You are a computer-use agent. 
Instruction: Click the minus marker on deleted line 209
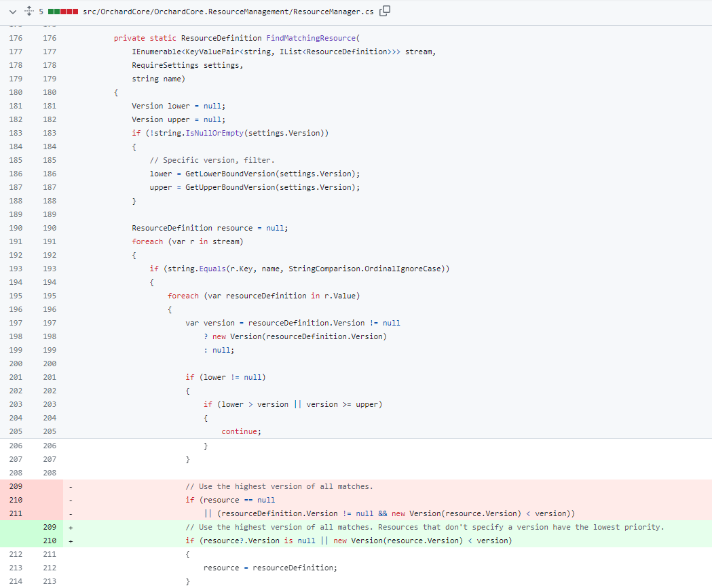click(x=71, y=487)
